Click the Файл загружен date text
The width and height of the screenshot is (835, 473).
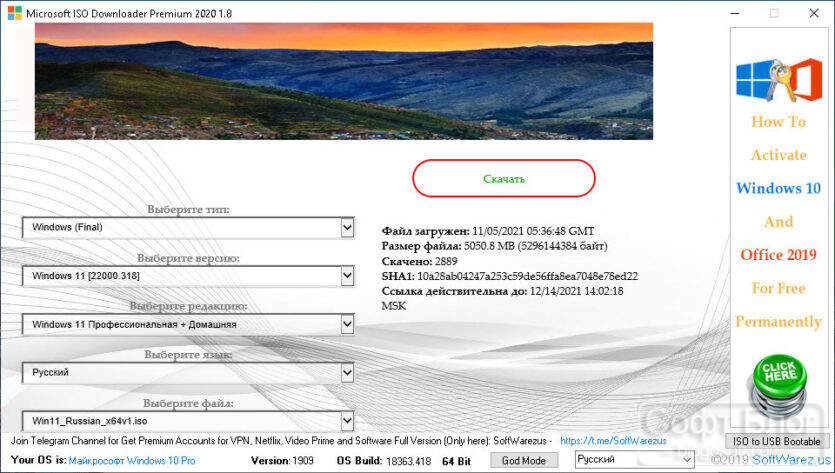(488, 231)
